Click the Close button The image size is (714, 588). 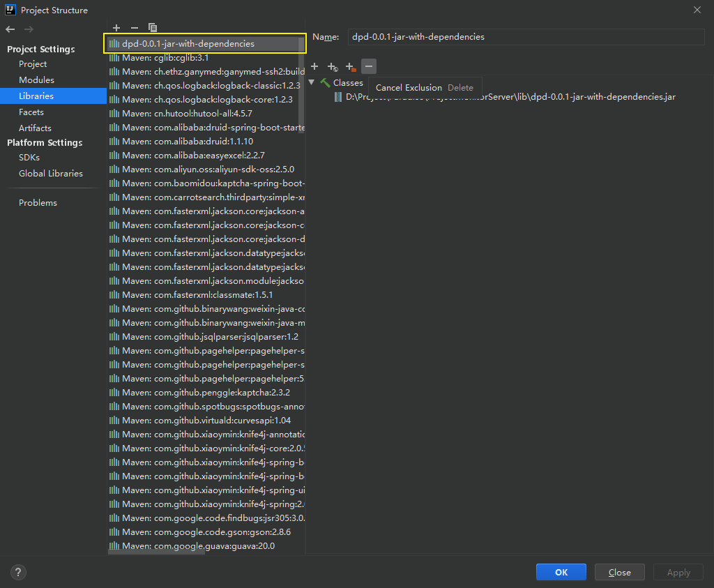point(620,572)
